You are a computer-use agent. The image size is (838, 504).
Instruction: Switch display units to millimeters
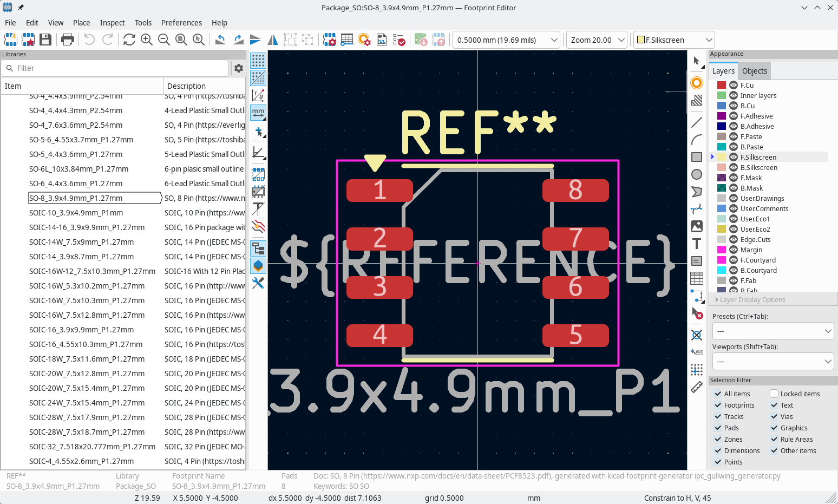click(x=258, y=113)
